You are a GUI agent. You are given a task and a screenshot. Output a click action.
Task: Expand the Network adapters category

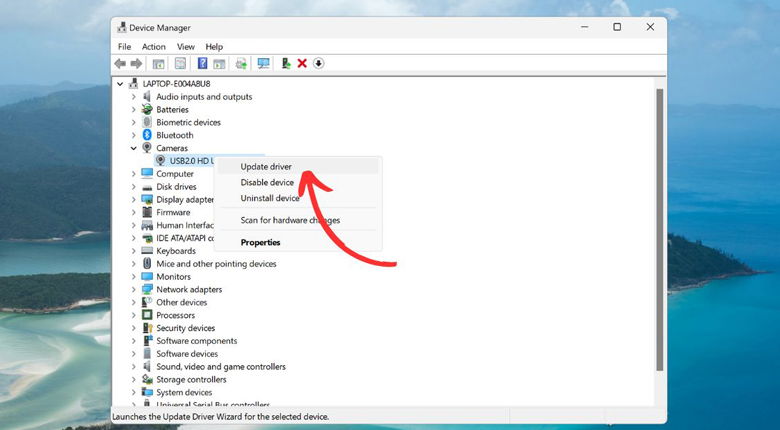[x=133, y=289]
